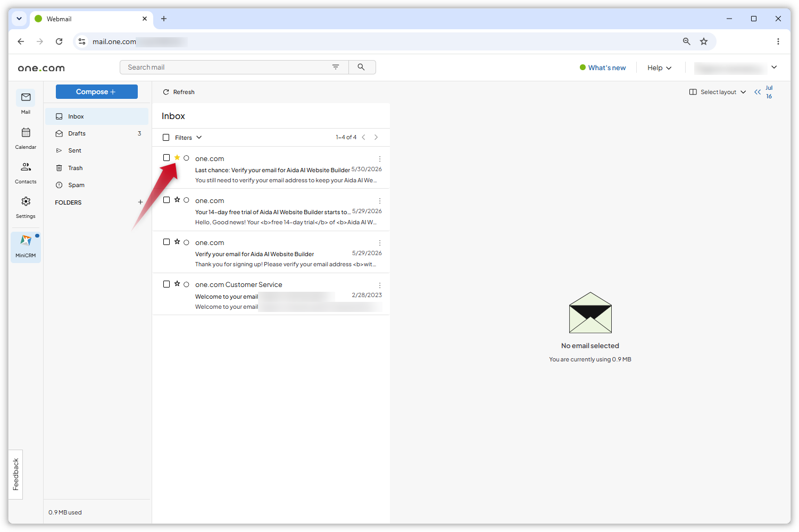Select checkbox for 'Last chance' email
Viewport: 799px width, 532px height.
tap(167, 158)
